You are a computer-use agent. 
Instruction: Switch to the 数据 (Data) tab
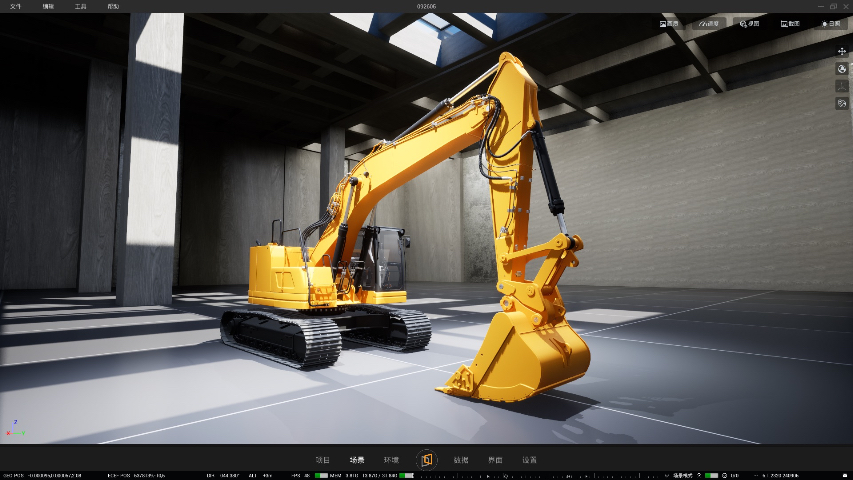461,460
